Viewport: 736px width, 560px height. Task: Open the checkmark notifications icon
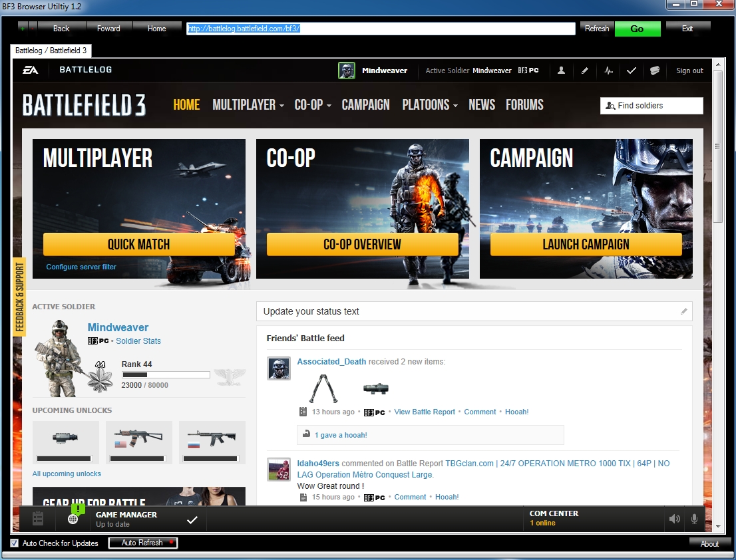point(632,70)
